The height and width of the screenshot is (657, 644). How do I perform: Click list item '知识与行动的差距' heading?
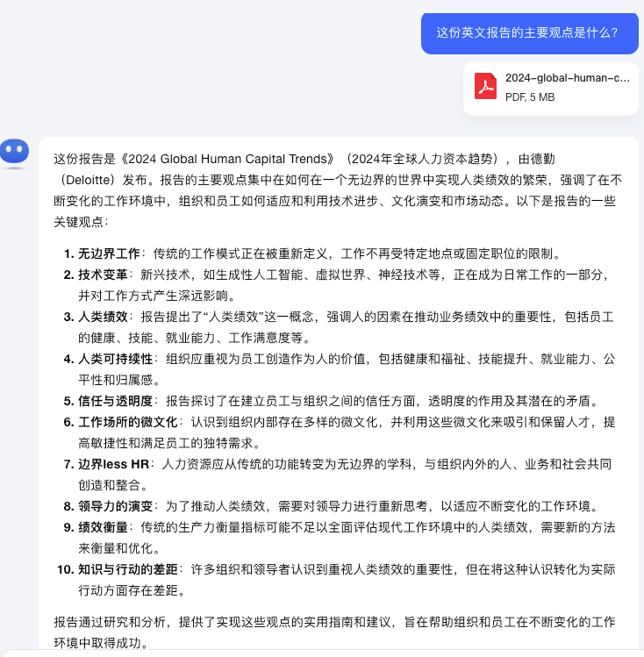click(128, 569)
